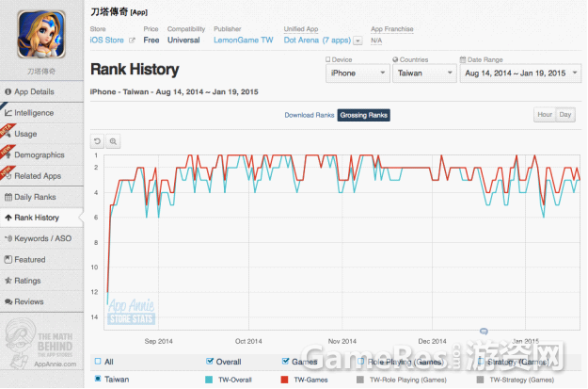
Task: Click the Demographics sidebar icon
Action: 8,155
